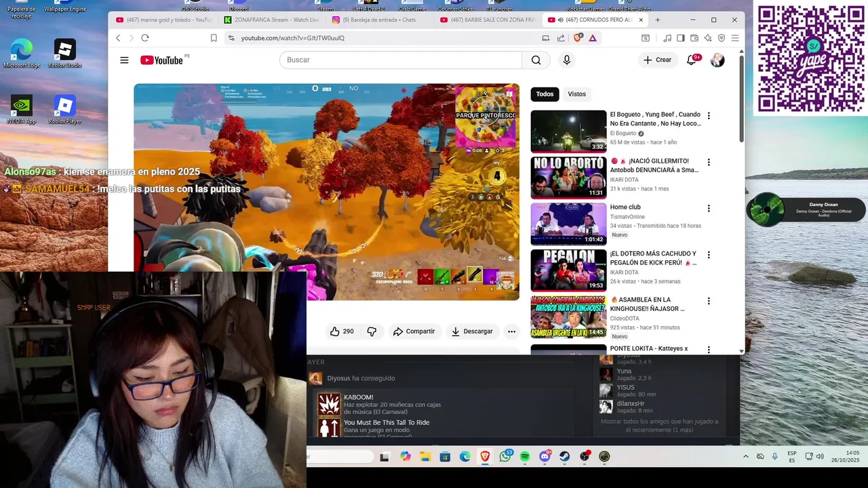The width and height of the screenshot is (868, 488).
Task: Switch to ZONAFRANCA Stream tab
Action: pyautogui.click(x=271, y=20)
